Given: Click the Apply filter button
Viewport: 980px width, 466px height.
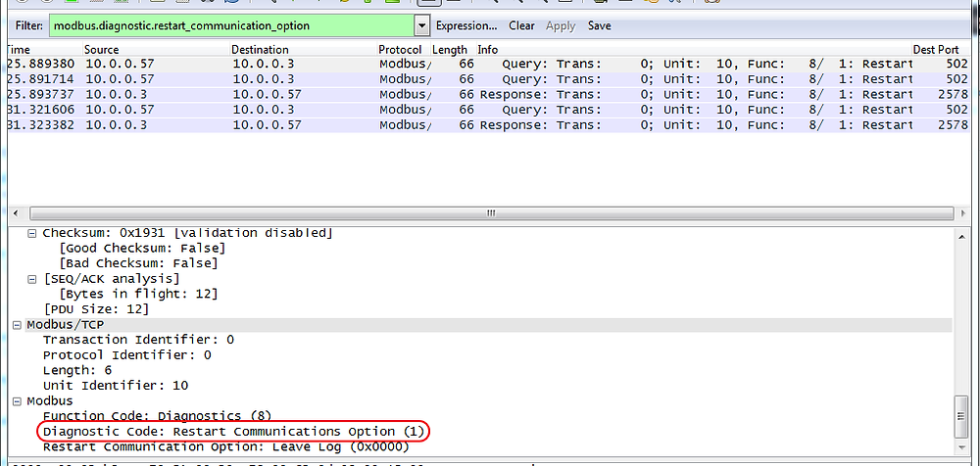Looking at the screenshot, I should [x=561, y=25].
